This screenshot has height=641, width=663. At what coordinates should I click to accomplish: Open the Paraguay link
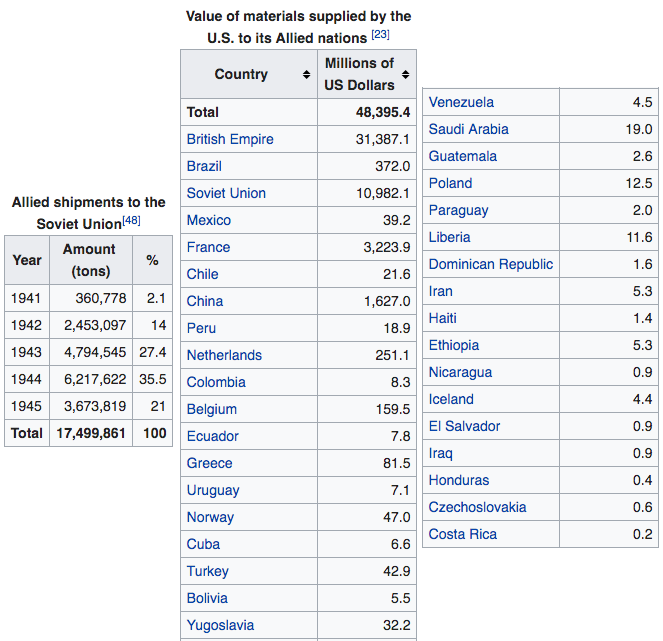[458, 211]
